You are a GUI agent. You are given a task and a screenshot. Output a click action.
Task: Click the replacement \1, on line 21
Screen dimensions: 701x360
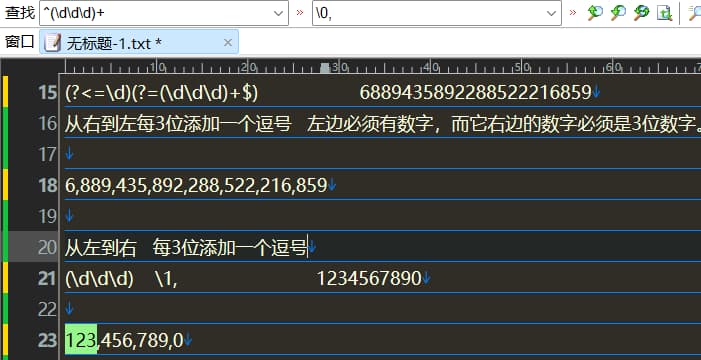pos(166,278)
